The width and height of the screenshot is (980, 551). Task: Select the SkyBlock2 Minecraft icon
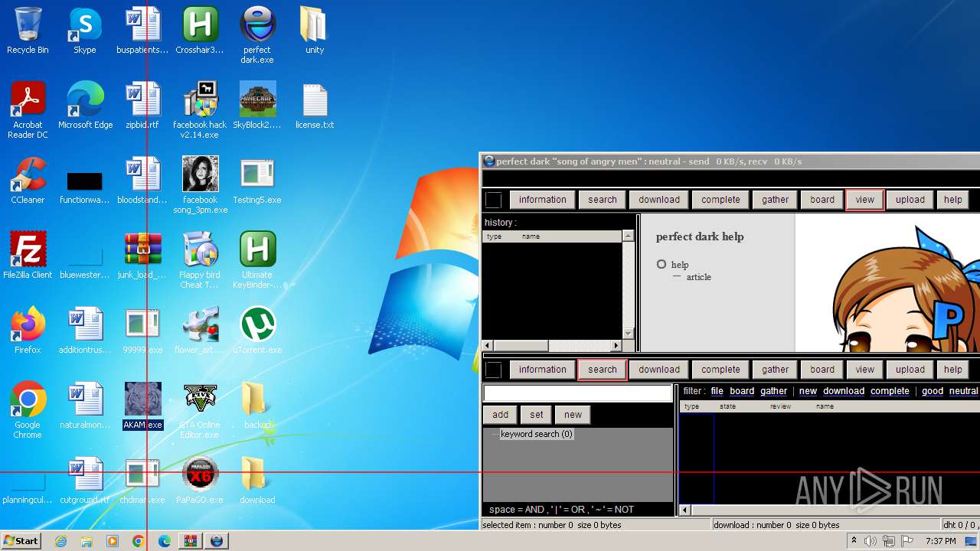pyautogui.click(x=257, y=106)
